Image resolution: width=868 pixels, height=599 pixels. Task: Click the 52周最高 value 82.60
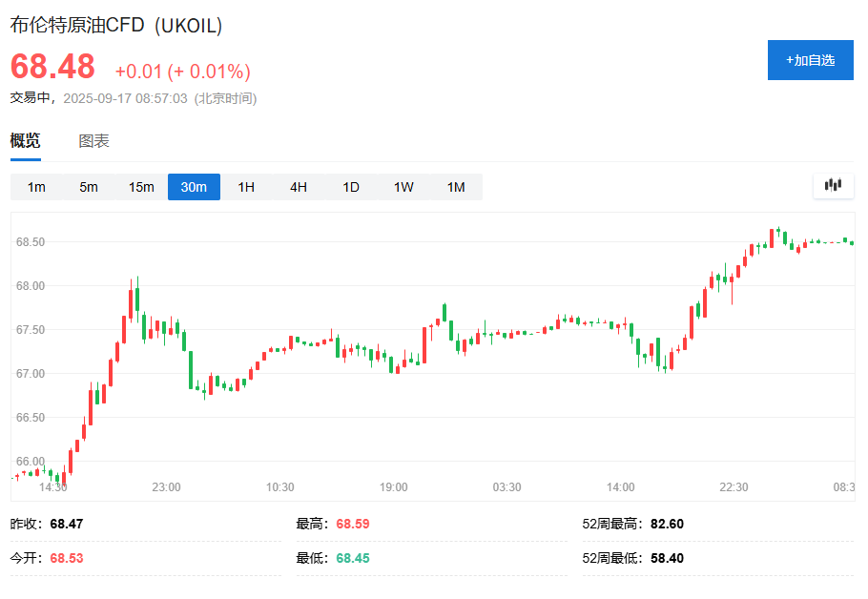pyautogui.click(x=667, y=524)
